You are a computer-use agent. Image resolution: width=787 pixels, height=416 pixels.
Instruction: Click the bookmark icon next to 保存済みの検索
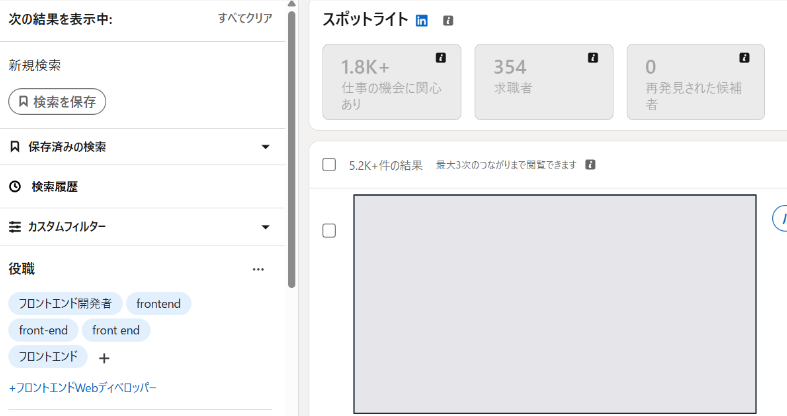pyautogui.click(x=15, y=147)
